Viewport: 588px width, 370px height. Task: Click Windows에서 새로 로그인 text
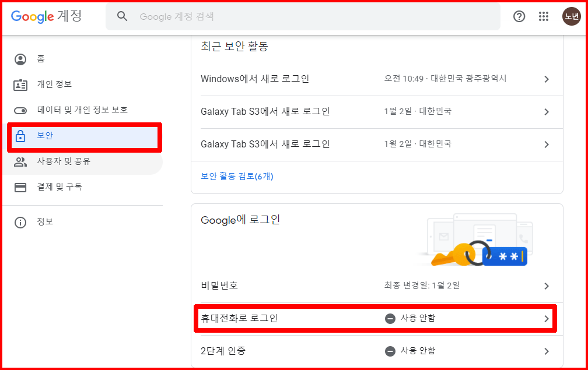(255, 79)
